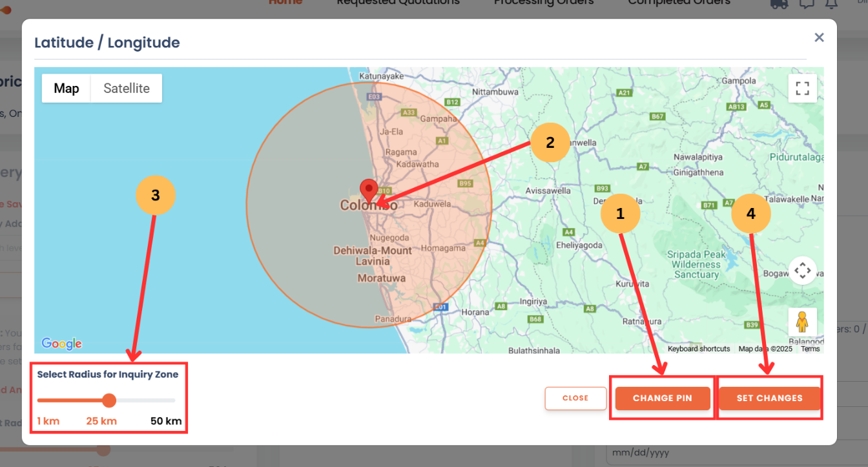Select Map view mode
868x467 pixels.
(67, 88)
